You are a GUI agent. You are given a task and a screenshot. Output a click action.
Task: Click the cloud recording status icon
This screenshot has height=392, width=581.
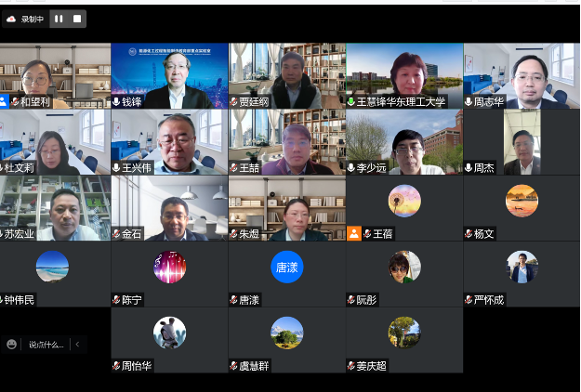point(11,19)
